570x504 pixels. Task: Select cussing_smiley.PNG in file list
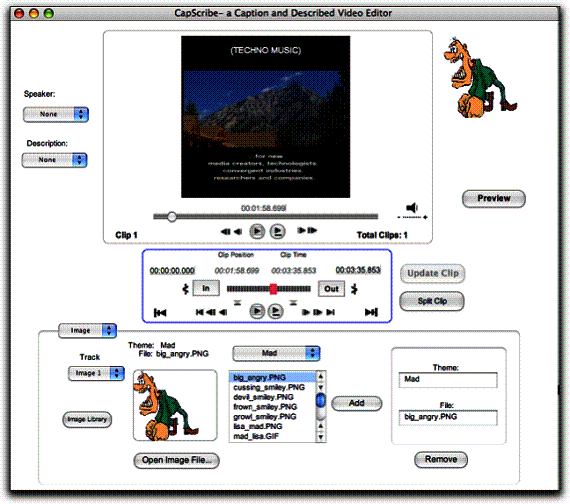[x=269, y=387]
